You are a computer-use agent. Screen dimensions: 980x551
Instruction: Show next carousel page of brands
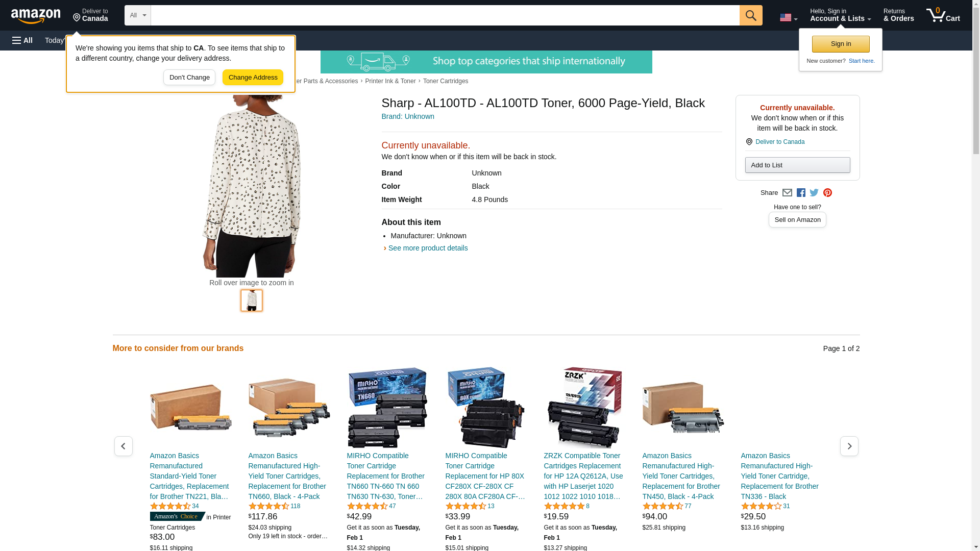[x=849, y=446]
